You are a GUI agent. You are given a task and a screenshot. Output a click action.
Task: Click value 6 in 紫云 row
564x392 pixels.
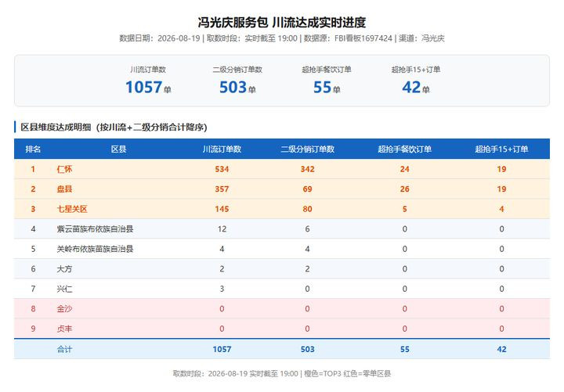pos(308,229)
